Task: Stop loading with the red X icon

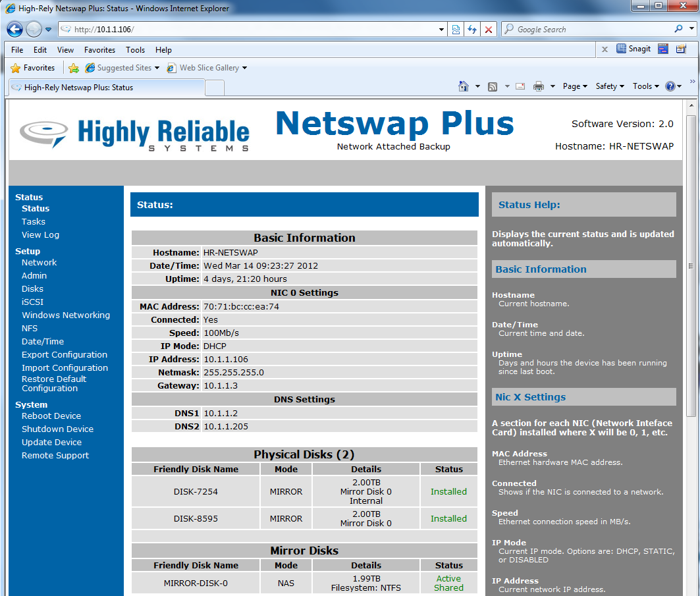Action: [489, 30]
